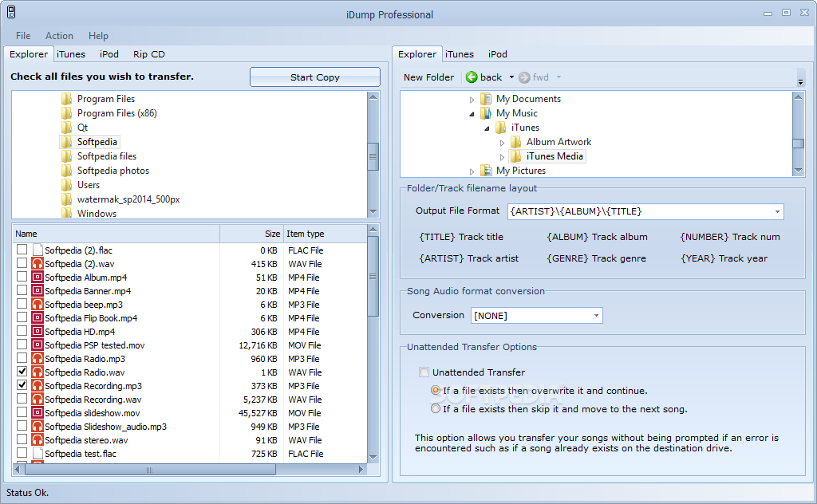Check the Softpedia (2).flac checkbox
This screenshot has width=817, height=504.
(x=22, y=250)
